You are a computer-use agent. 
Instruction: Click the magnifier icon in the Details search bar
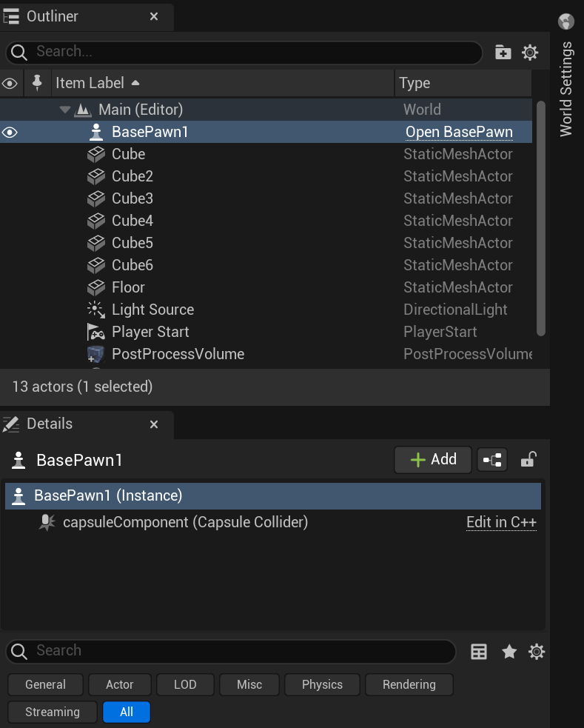(x=19, y=651)
